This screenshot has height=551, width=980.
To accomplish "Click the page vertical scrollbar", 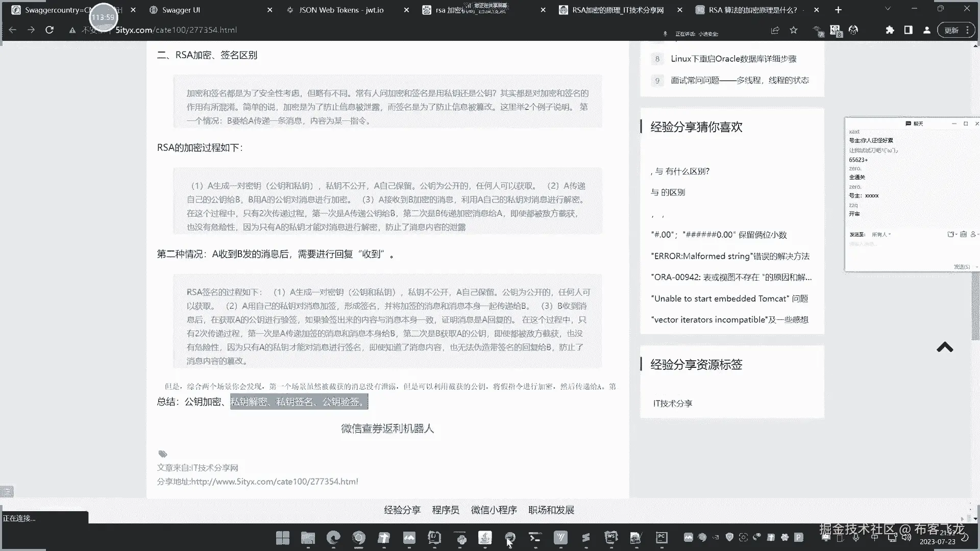I will coord(975,306).
